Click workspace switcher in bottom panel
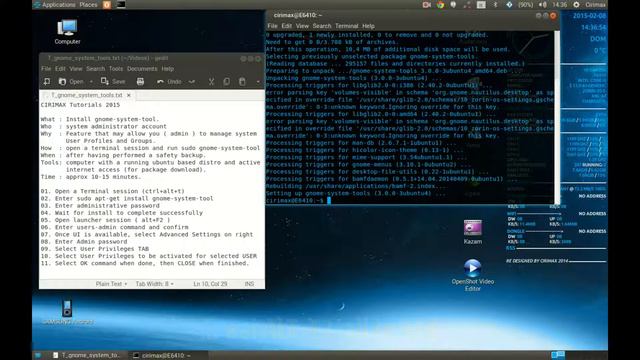Screen dimensions: 640x360 558,355
